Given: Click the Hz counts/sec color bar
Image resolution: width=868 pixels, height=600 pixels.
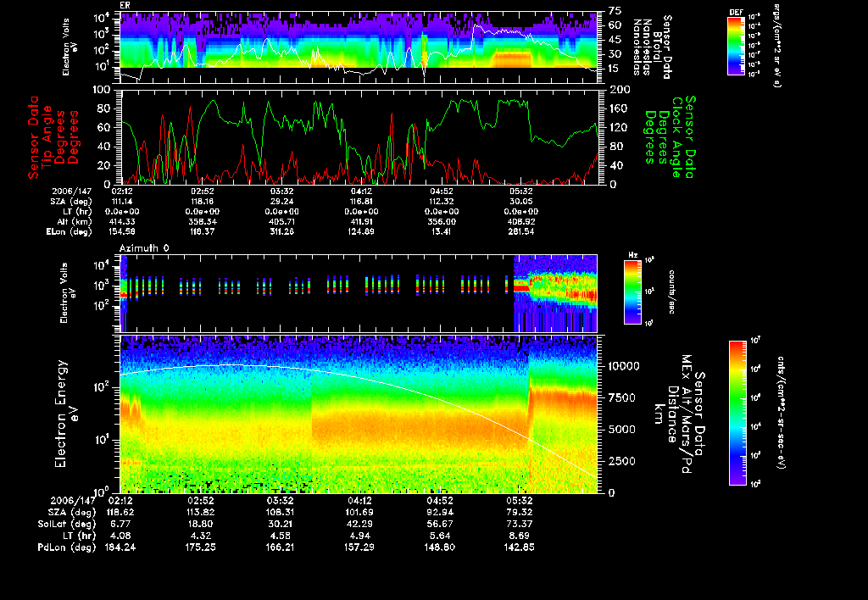Looking at the screenshot, I should [632, 292].
